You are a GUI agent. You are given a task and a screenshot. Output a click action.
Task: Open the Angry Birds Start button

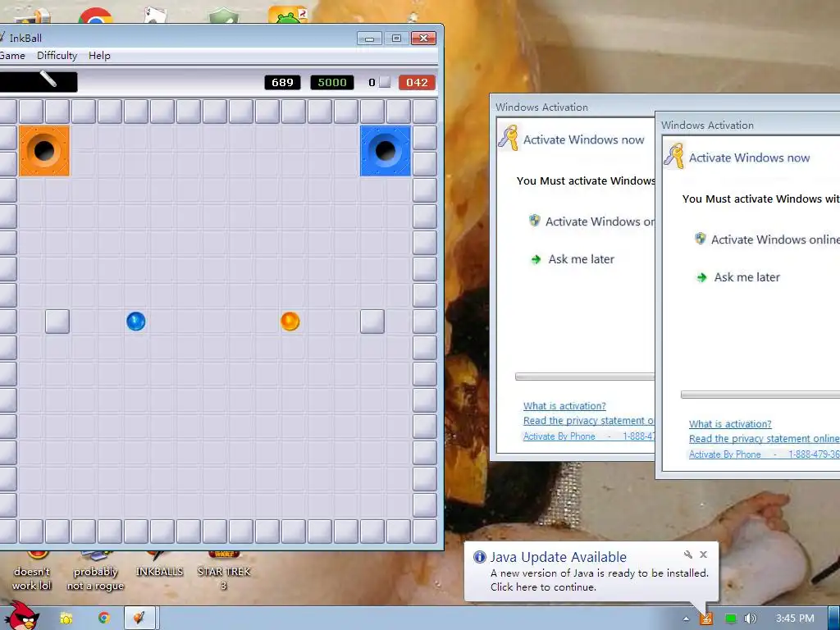21,616
